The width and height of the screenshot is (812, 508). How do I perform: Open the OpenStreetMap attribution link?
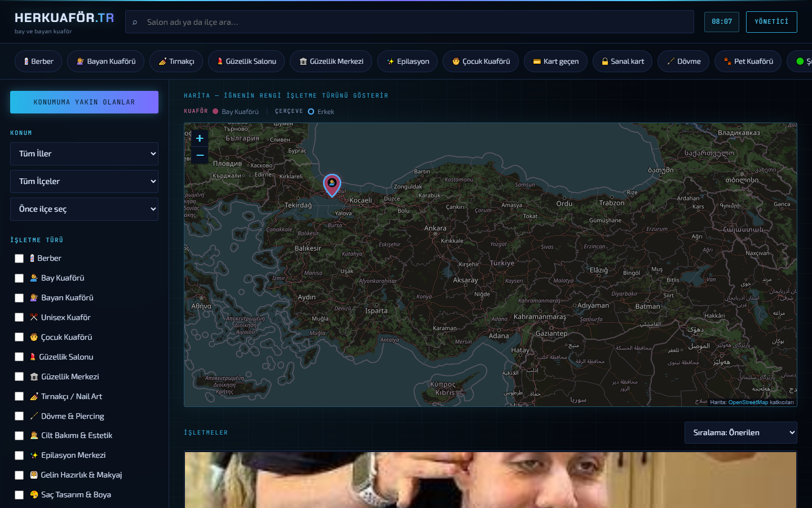pyautogui.click(x=748, y=402)
